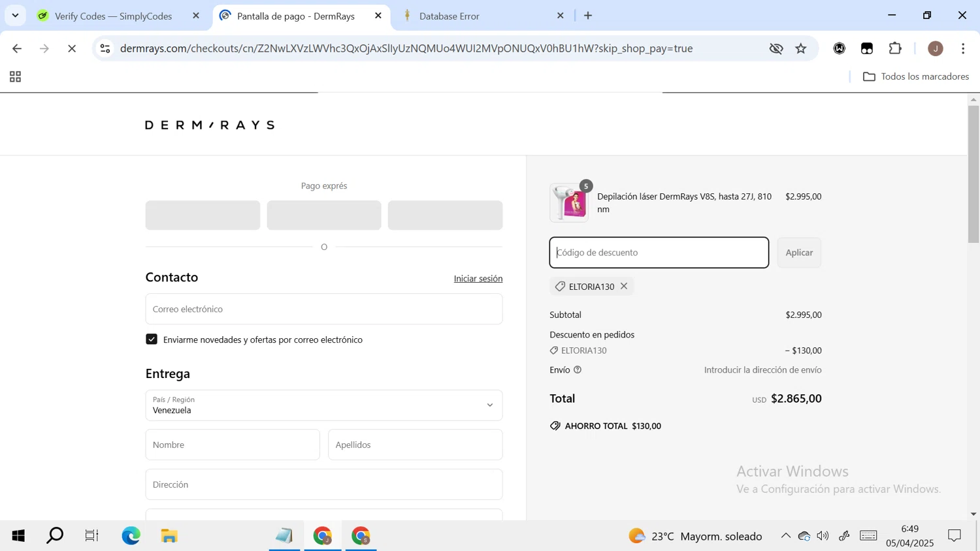The width and height of the screenshot is (980, 551).
Task: Switch to second Chrome taskbar window
Action: [361, 536]
